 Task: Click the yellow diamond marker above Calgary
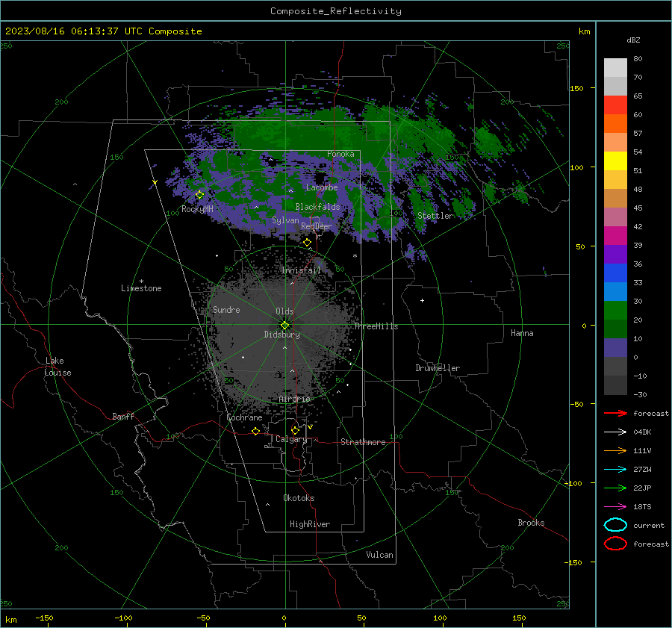(x=295, y=430)
